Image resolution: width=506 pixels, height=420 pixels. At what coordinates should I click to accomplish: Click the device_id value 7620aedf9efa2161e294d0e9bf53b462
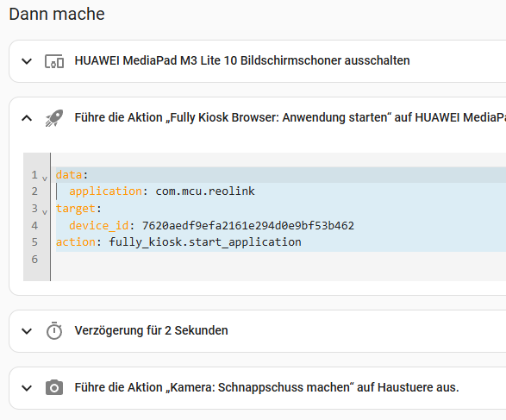[248, 226]
